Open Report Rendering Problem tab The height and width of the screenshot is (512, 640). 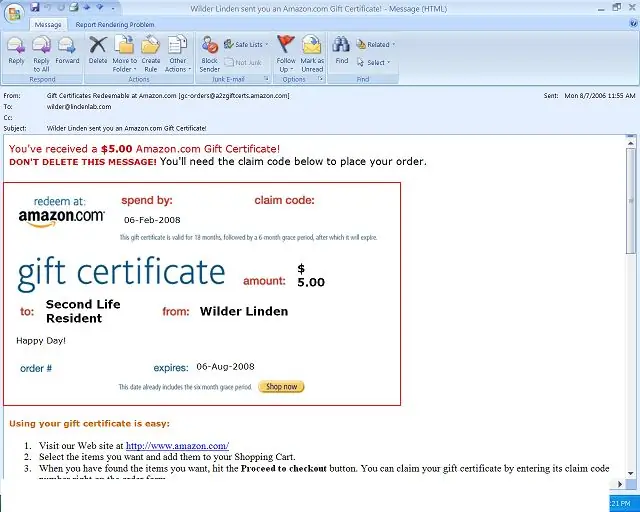pyautogui.click(x=115, y=25)
